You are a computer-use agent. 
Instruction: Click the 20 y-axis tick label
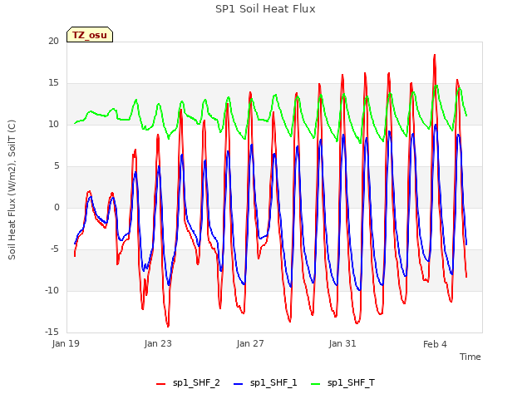coord(53,41)
